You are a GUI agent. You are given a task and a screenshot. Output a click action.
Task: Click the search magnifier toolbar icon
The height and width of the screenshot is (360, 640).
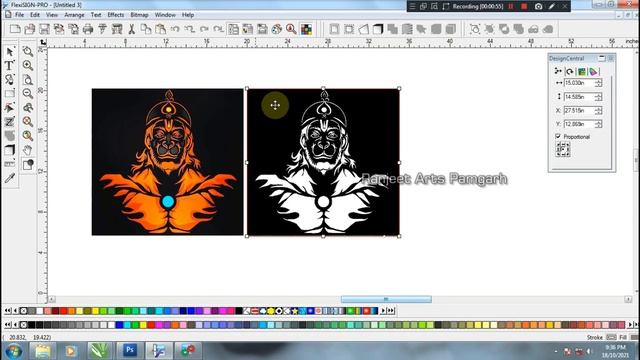[x=291, y=29]
